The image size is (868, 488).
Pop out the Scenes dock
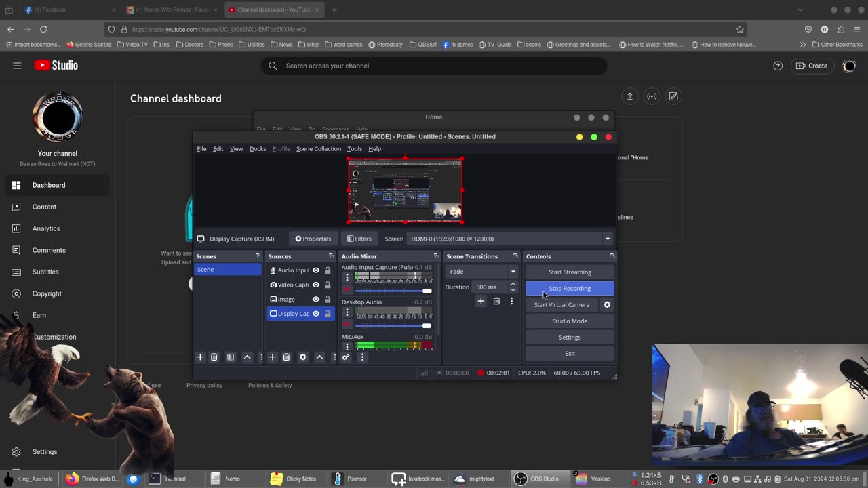[x=258, y=256]
